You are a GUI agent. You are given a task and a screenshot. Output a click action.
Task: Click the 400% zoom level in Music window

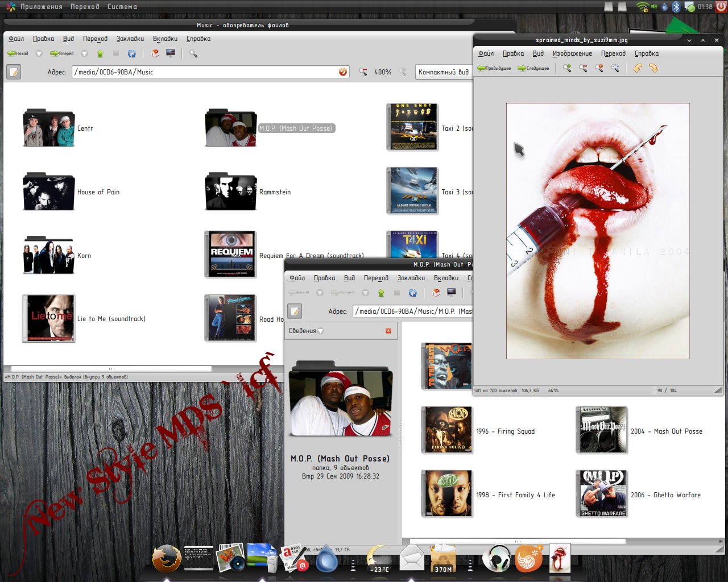tap(383, 72)
